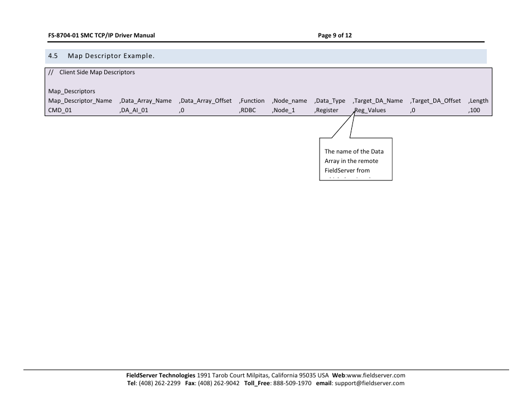Click the ',RDBC' function value
The width and height of the screenshot is (532, 412).
click(248, 110)
